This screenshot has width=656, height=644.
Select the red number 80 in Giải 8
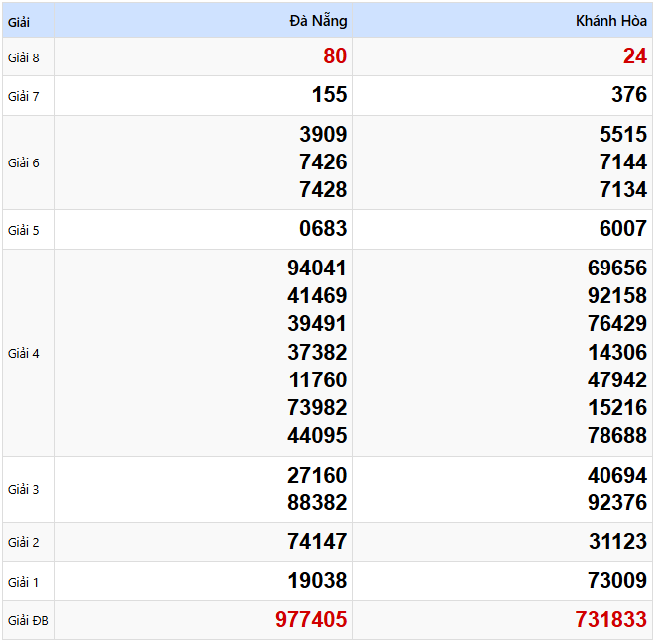335,56
